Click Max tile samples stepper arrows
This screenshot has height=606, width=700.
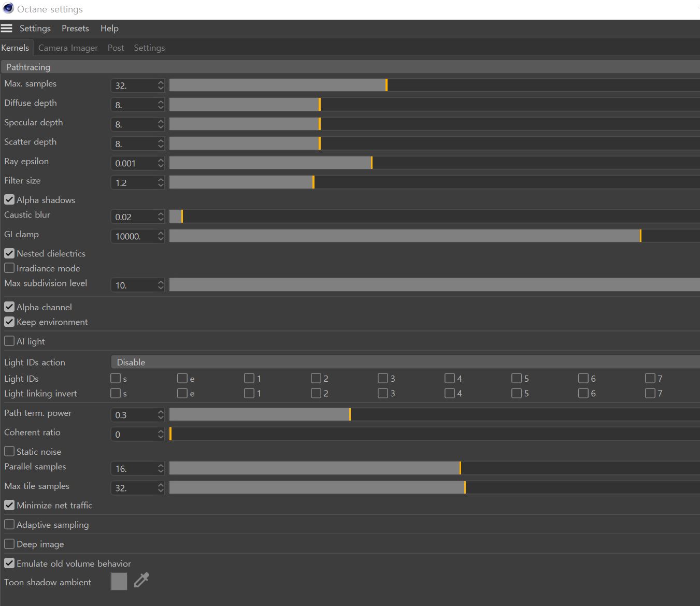(x=161, y=487)
